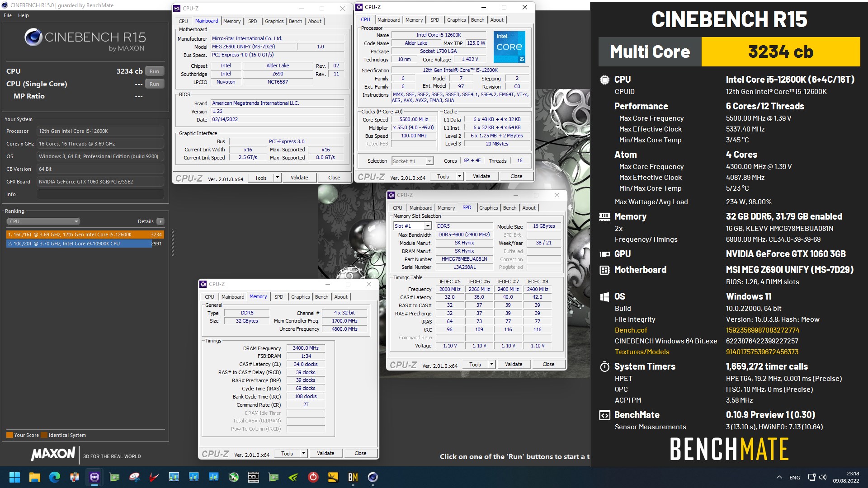Run the CPU (Single Core) test

tap(154, 84)
